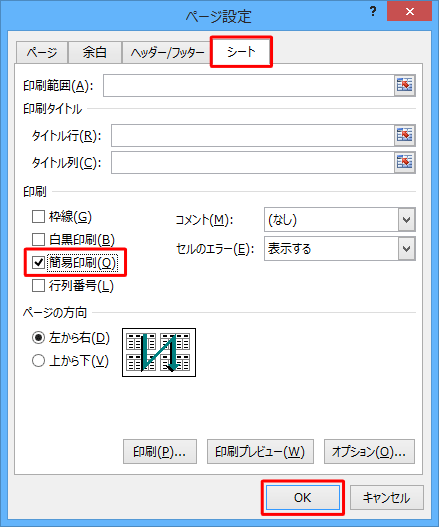Click the キャンセル button
Screen dimensions: 439x527
tap(387, 497)
